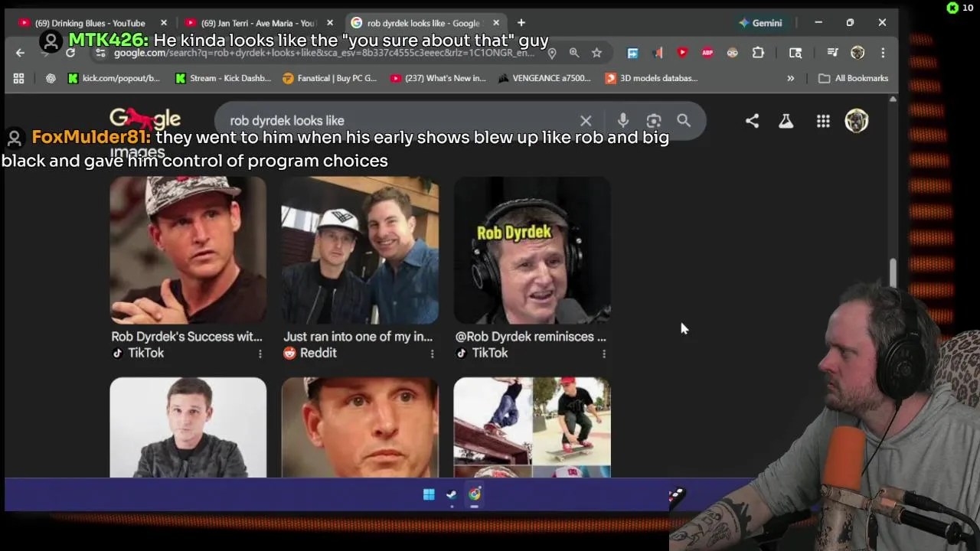Open the apps grid in bookmarks bar

[x=18, y=78]
